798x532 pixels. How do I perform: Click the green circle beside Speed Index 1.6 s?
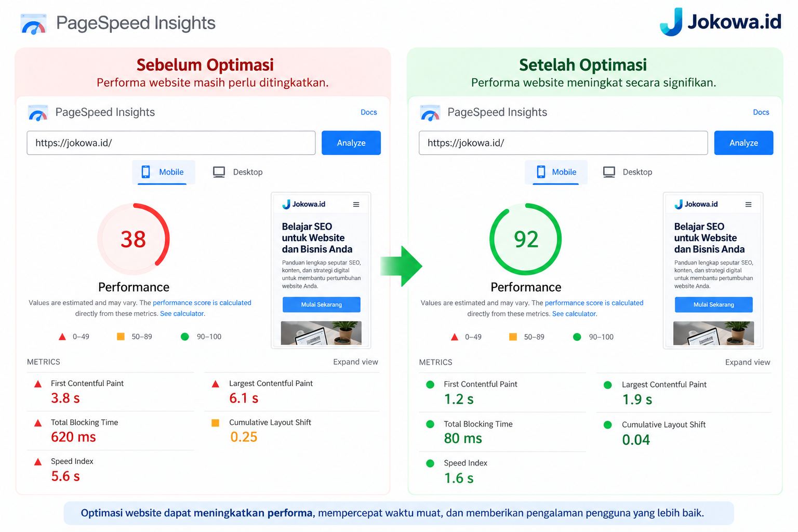pos(430,463)
